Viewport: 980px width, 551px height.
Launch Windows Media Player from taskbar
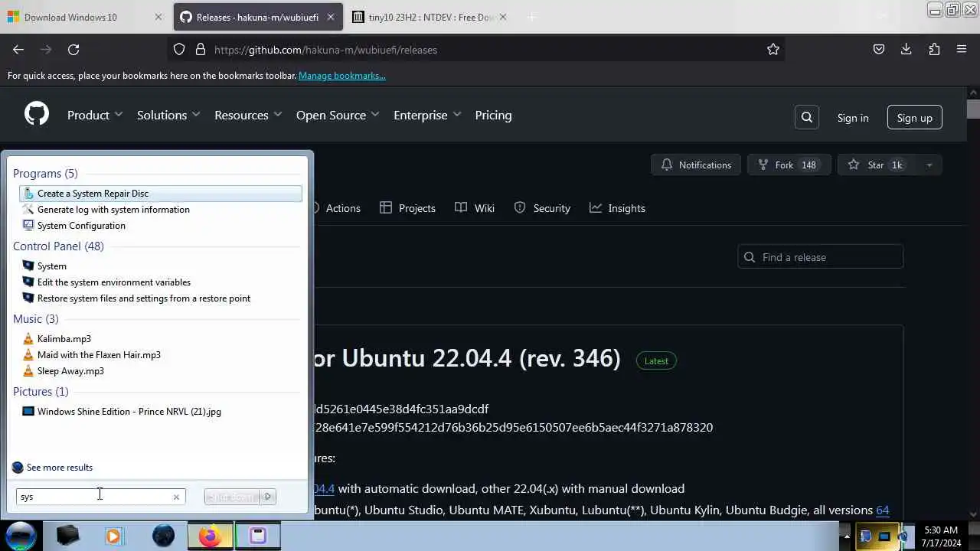tap(113, 536)
